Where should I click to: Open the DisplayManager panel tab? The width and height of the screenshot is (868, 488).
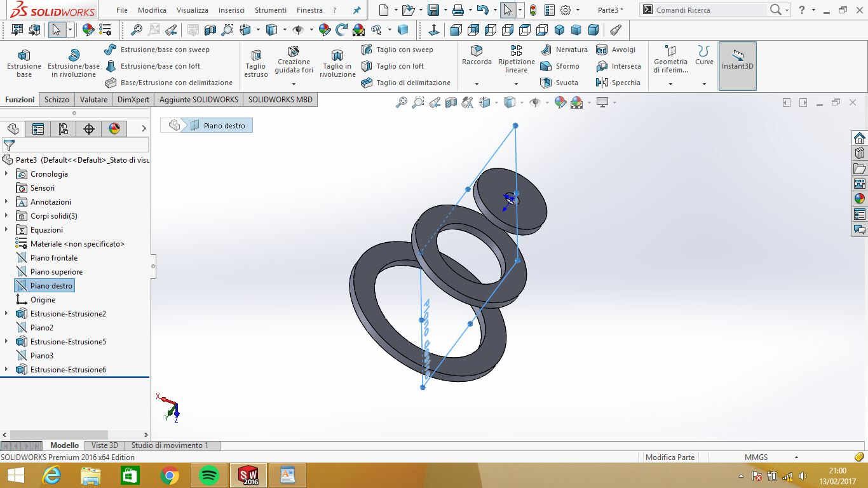click(114, 129)
